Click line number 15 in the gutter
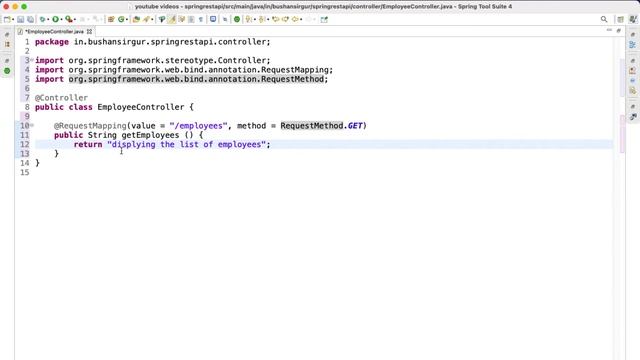The width and height of the screenshot is (640, 360). pyautogui.click(x=24, y=172)
